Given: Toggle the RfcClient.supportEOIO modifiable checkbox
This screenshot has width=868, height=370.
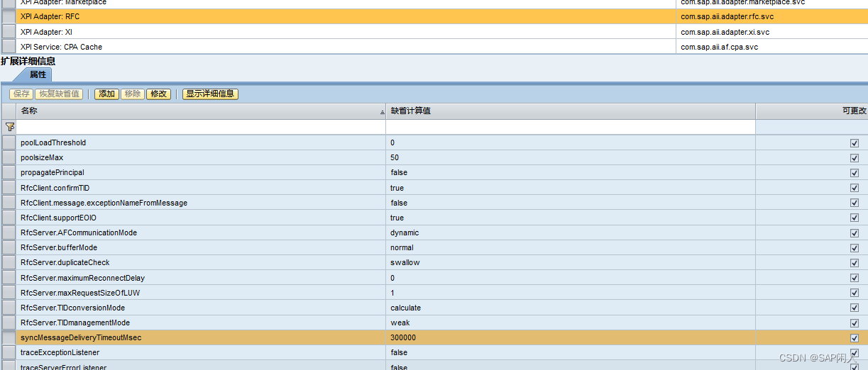Looking at the screenshot, I should click(x=855, y=218).
